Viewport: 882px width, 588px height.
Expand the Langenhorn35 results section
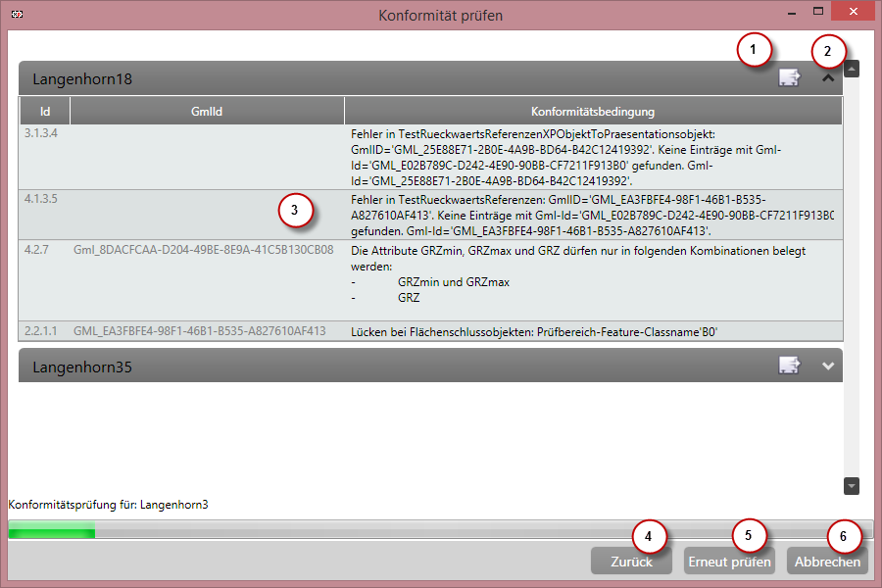coord(828,366)
